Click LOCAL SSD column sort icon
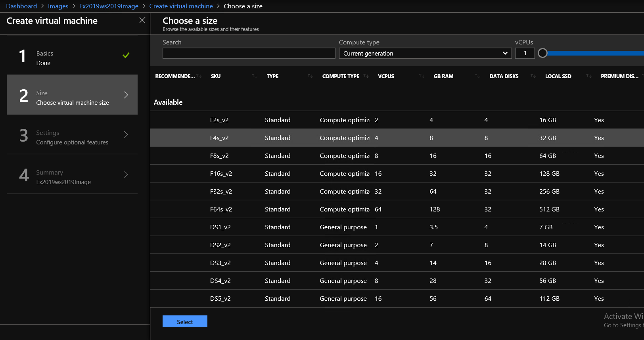 pyautogui.click(x=588, y=76)
